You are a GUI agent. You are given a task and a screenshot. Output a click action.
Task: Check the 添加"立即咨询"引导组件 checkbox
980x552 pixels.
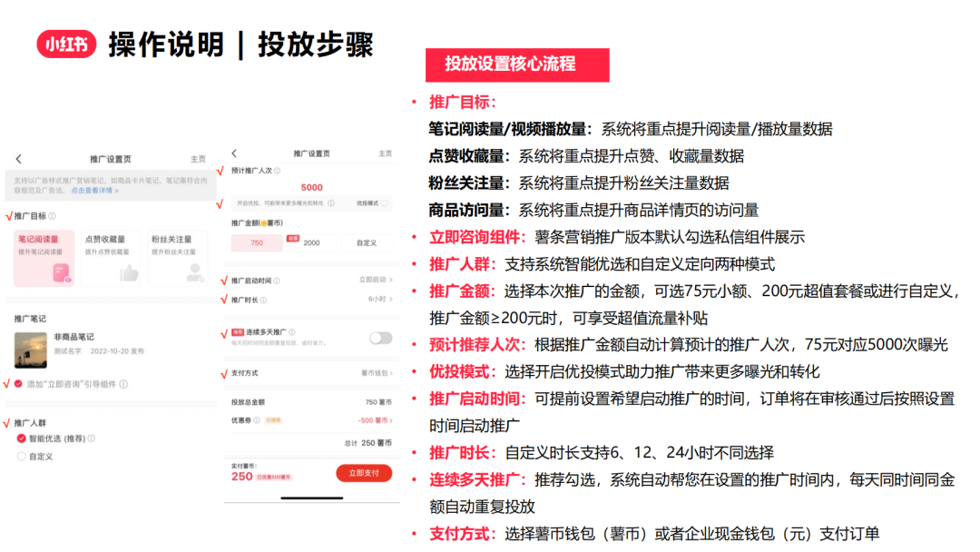(x=18, y=384)
